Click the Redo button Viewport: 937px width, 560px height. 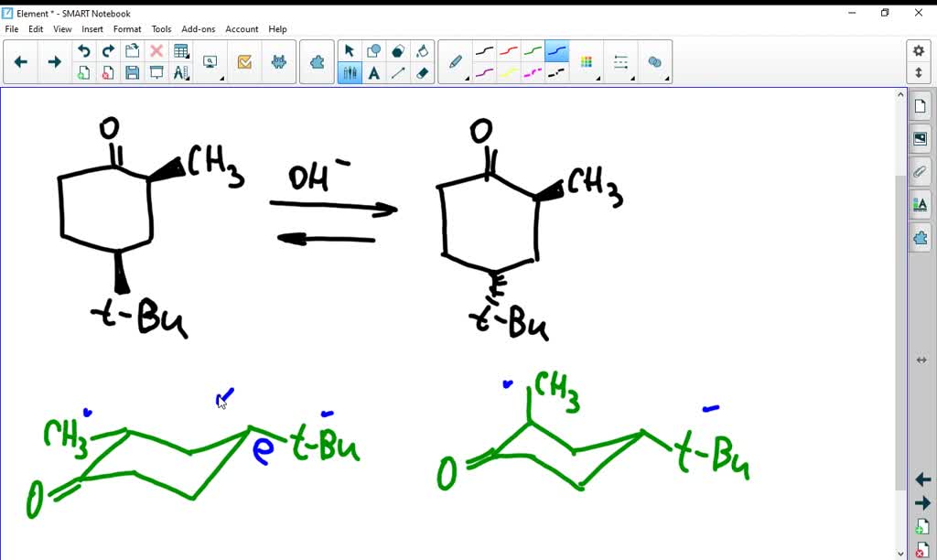pyautogui.click(x=107, y=52)
